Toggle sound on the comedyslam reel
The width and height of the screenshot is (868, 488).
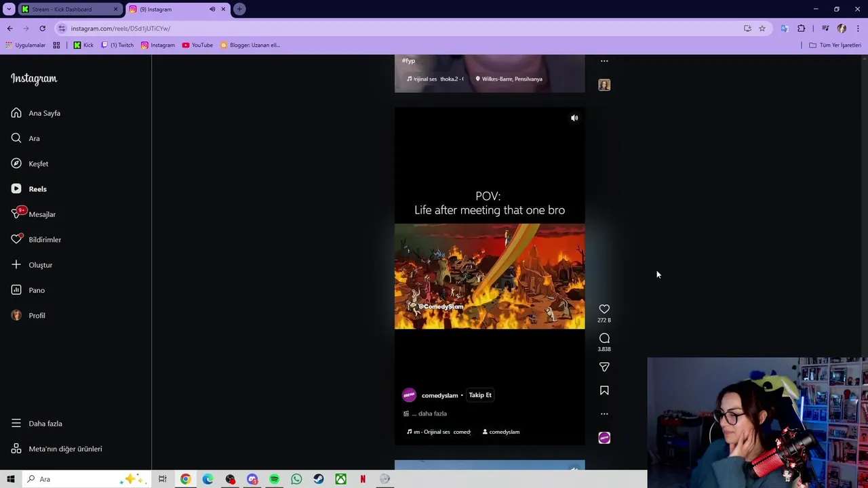(574, 118)
